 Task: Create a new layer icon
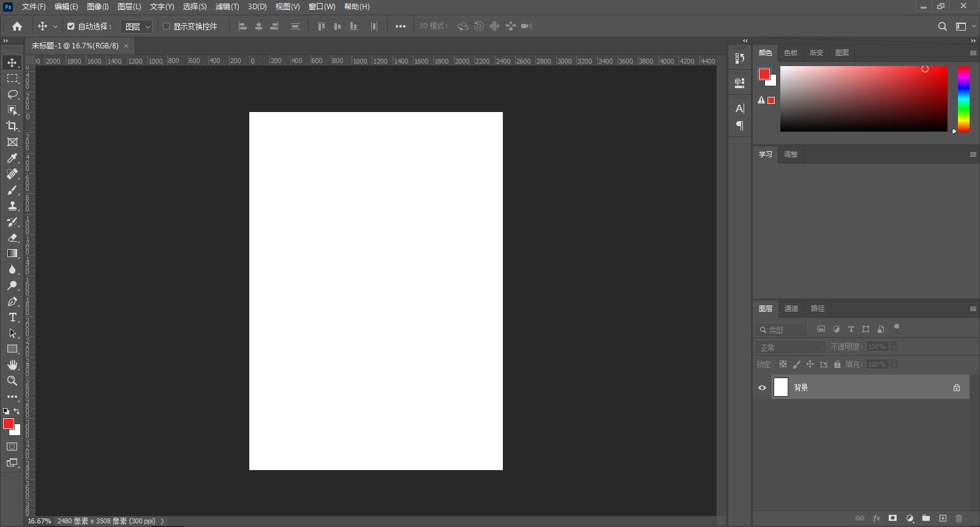tap(943, 518)
